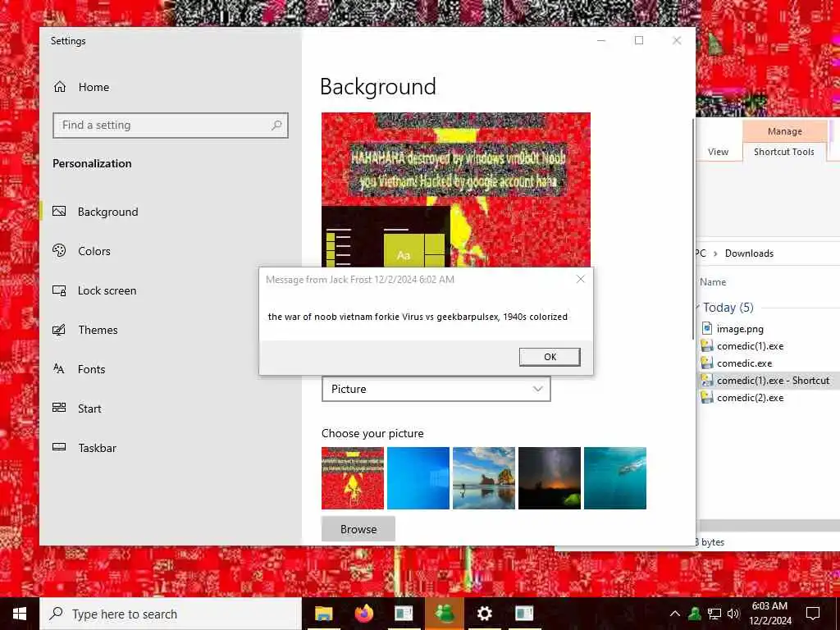Click the comedic.exe file icon

pyautogui.click(x=707, y=363)
